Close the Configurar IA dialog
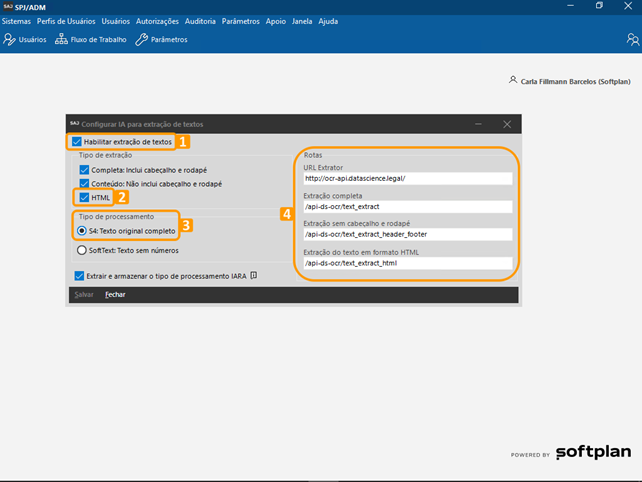This screenshot has height=482, width=642. (507, 124)
